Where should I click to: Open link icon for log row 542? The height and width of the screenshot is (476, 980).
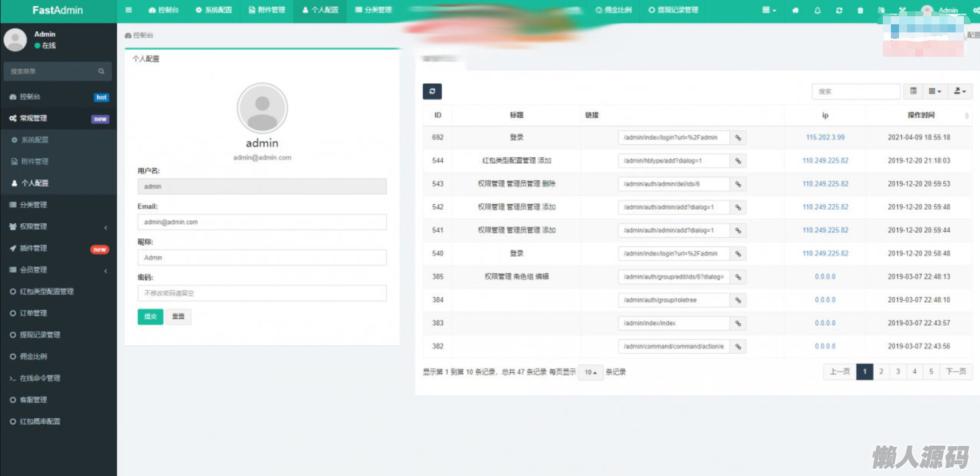pyautogui.click(x=738, y=207)
